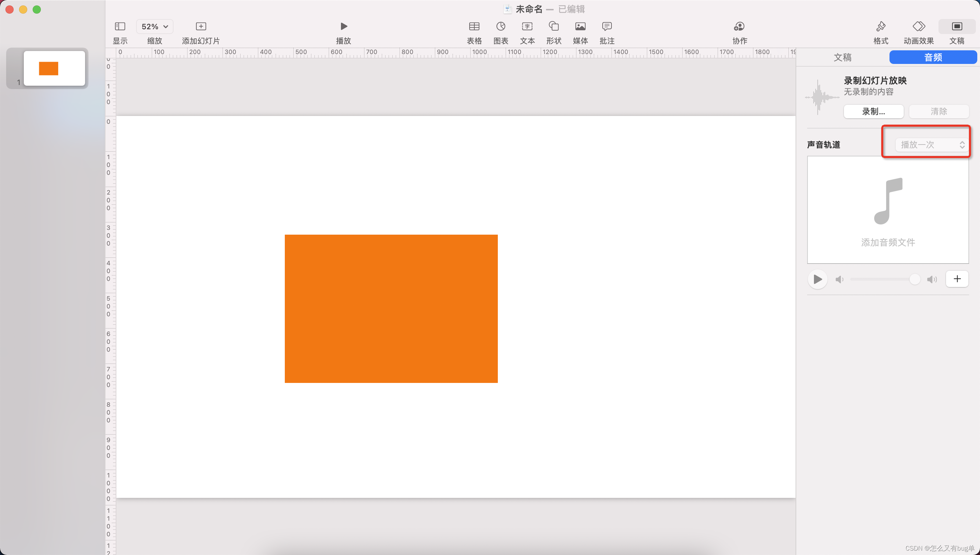Start slideshow with the Play (播放) button
Image resolution: width=980 pixels, height=555 pixels.
point(343,26)
